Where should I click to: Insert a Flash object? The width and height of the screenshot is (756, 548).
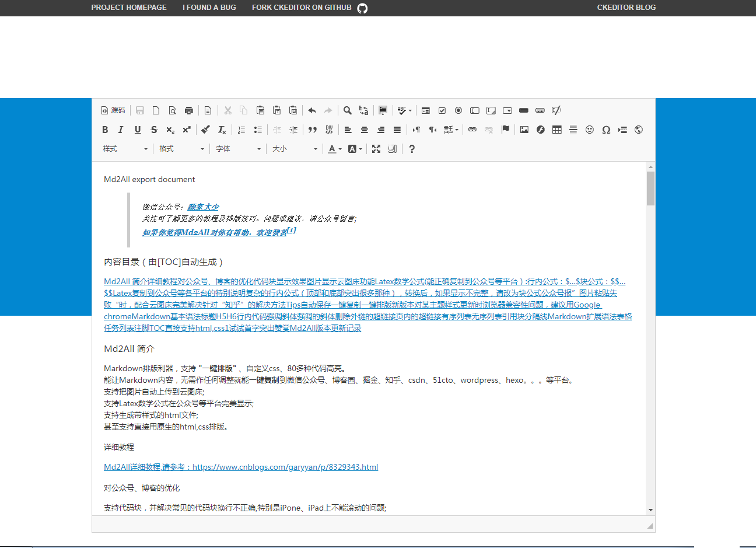[541, 130]
